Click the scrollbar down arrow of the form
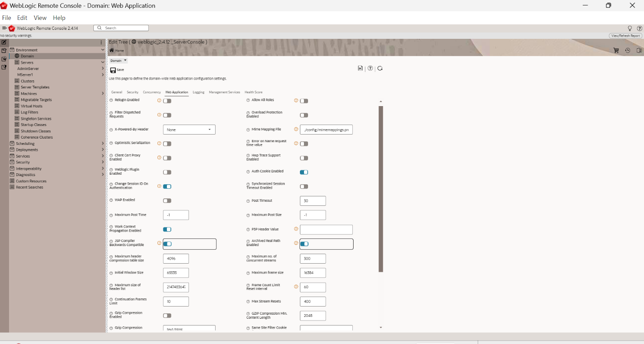Viewport: 644px width, 344px height. coord(381,327)
